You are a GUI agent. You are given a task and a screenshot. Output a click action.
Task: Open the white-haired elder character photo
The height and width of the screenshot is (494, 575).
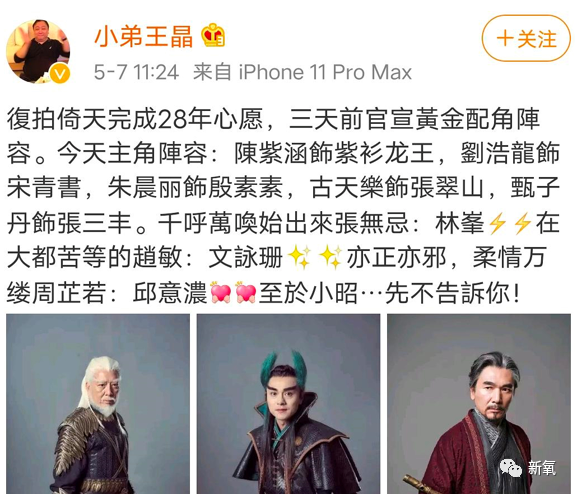pyautogui.click(x=98, y=404)
